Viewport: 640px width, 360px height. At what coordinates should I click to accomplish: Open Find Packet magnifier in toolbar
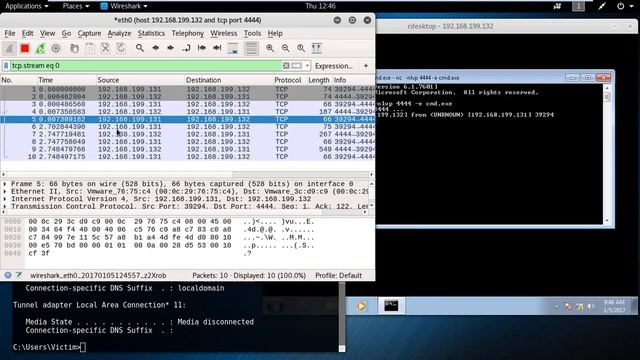click(140, 48)
